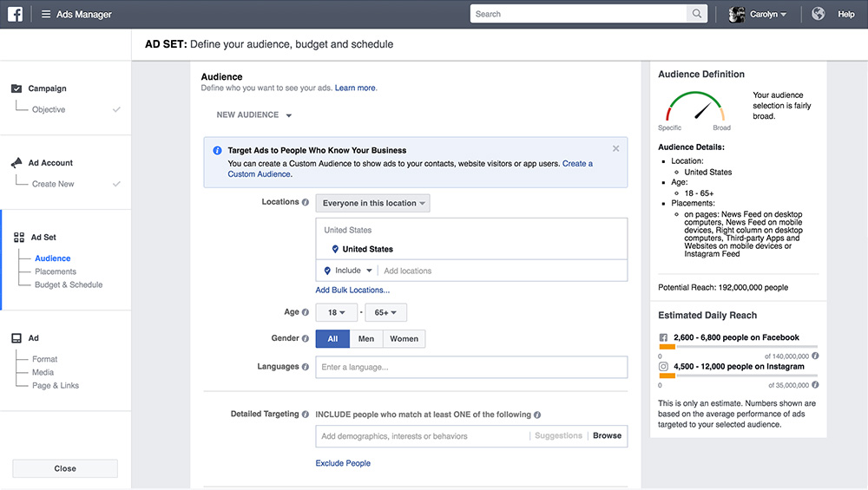Viewport: 868px width, 490px height.
Task: Click the Instagram reach progress bar
Action: 738,376
